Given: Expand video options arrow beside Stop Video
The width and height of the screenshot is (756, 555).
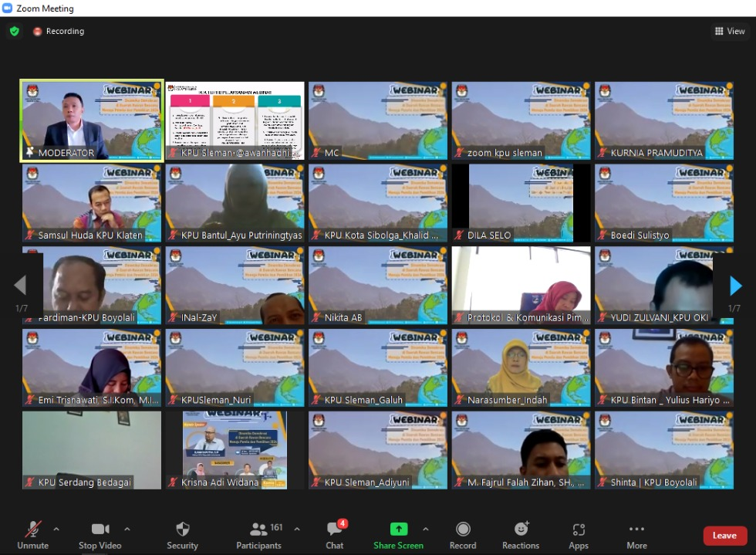Looking at the screenshot, I should (127, 529).
